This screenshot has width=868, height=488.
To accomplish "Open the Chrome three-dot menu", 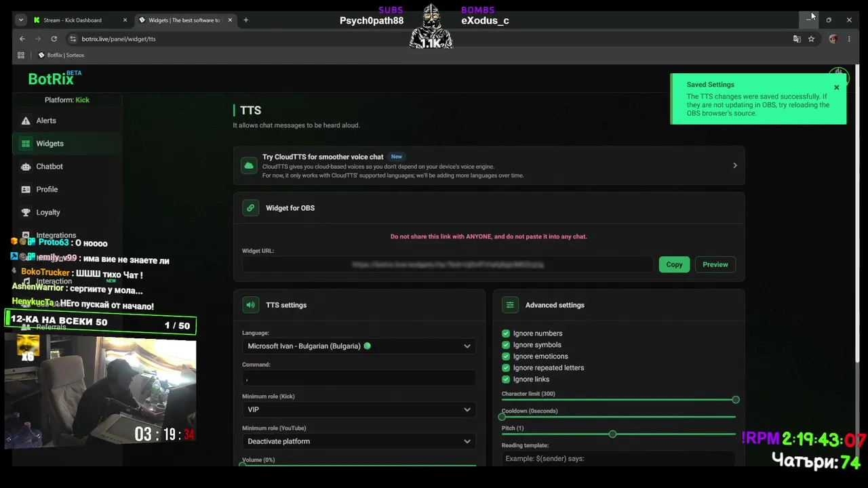I will [849, 39].
